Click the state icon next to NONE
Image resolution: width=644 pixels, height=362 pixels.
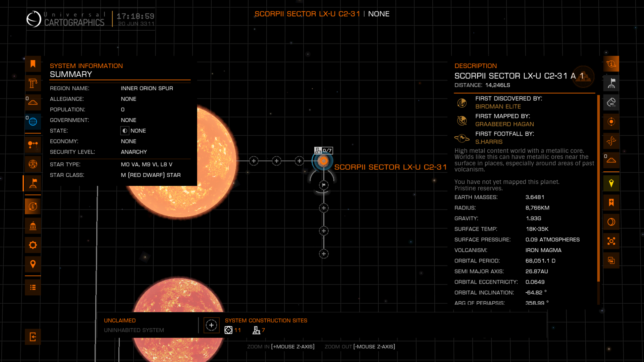pyautogui.click(x=125, y=131)
